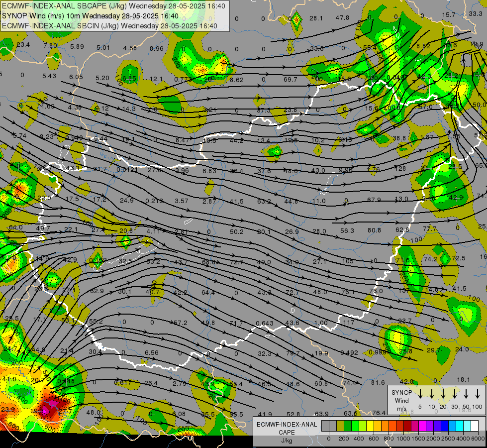The image size is (487, 448).
Task: Click the map value 56.3
Action: click(x=347, y=230)
